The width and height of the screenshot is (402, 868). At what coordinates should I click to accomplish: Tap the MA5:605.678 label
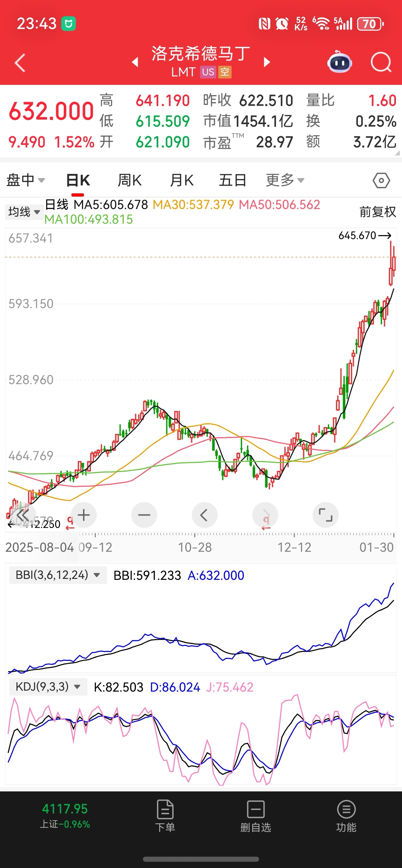(111, 205)
